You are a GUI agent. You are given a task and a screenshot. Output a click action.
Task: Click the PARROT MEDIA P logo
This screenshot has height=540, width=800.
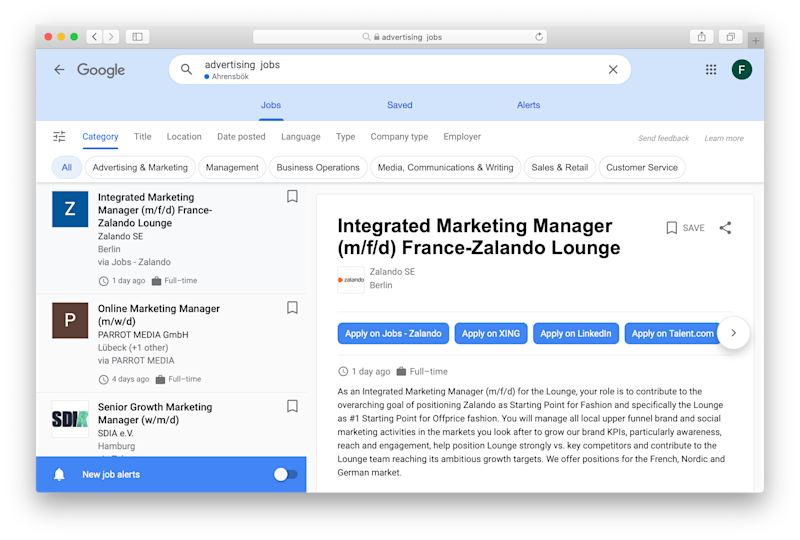click(x=70, y=320)
